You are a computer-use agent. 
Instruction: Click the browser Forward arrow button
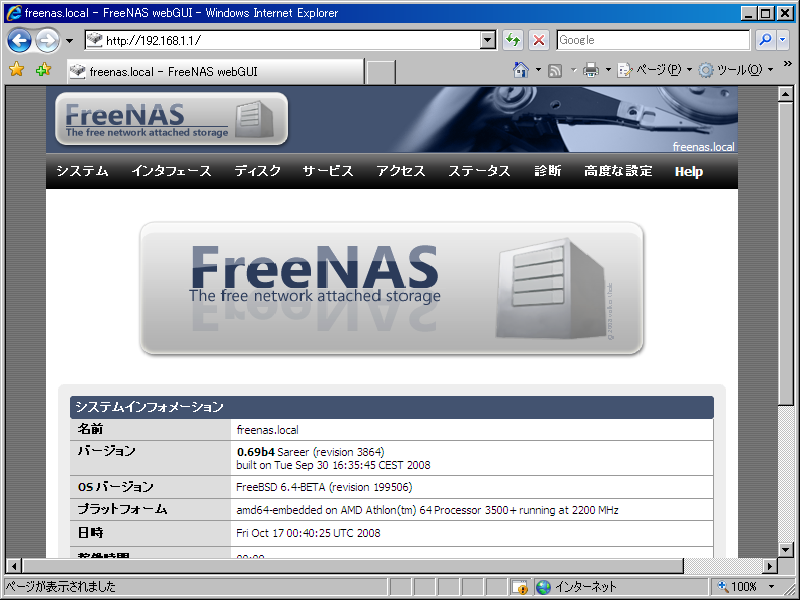tap(47, 40)
